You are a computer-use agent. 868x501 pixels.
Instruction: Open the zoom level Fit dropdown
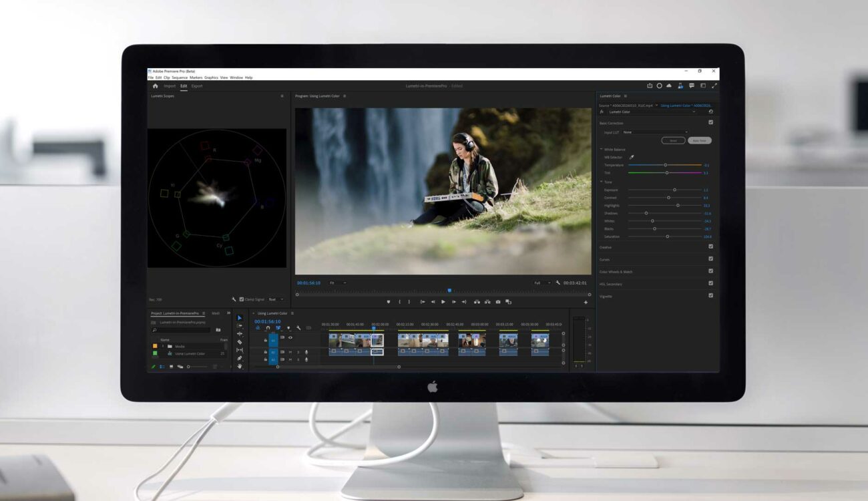click(x=338, y=283)
